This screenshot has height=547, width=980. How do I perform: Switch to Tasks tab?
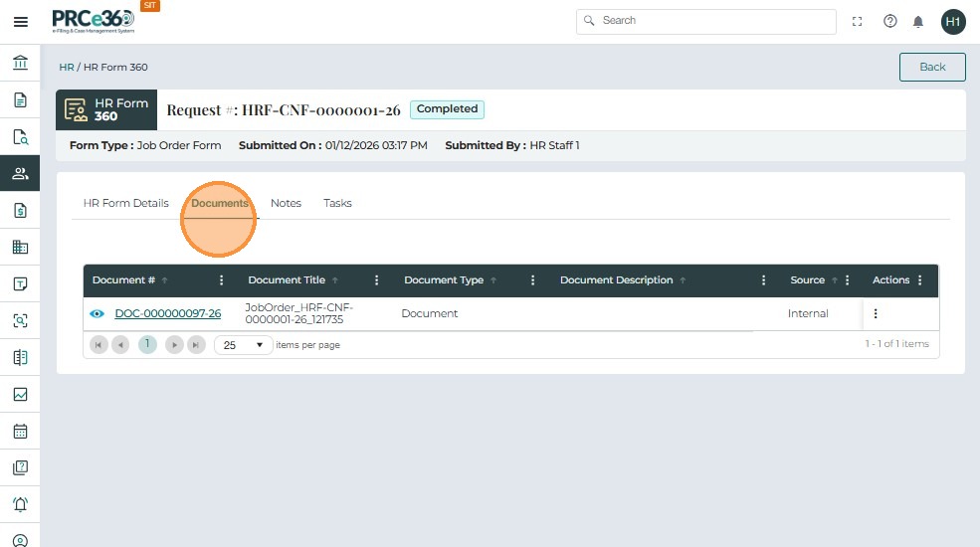[337, 203]
